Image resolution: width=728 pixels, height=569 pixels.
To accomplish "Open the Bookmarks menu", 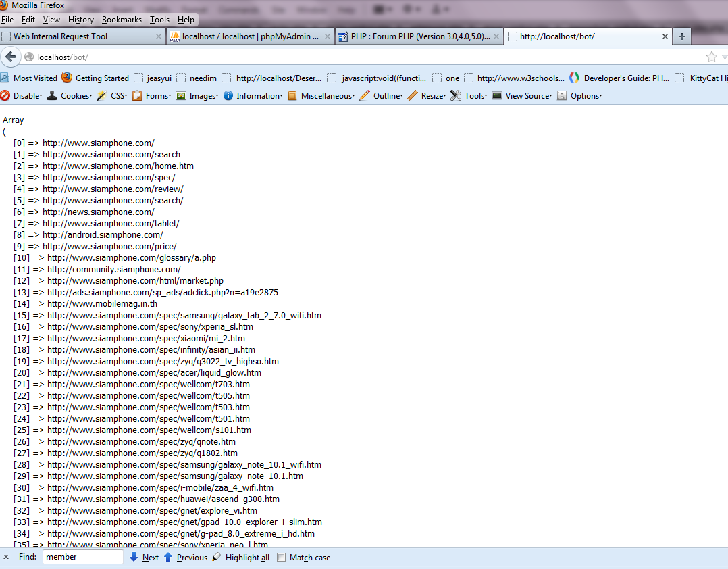I will (x=122, y=20).
